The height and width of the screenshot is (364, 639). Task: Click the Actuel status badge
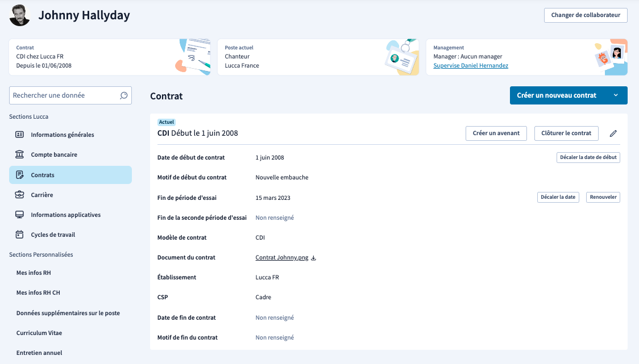(x=166, y=122)
